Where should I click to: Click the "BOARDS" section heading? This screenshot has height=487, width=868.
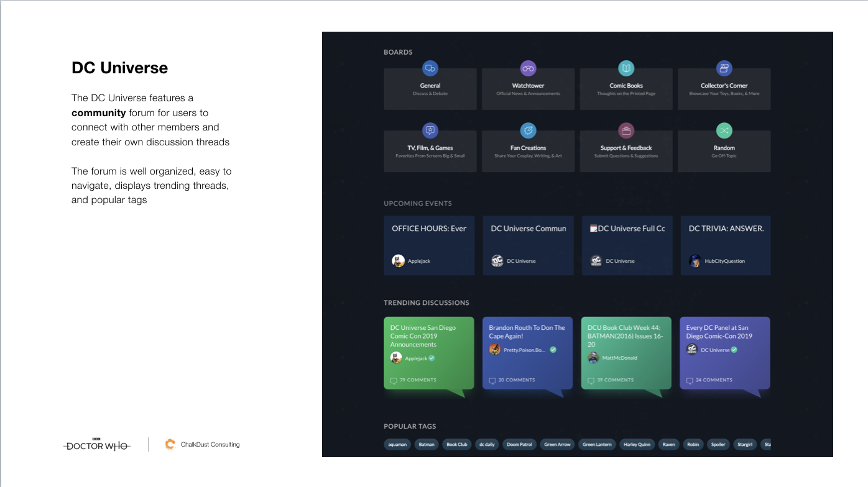(x=398, y=52)
